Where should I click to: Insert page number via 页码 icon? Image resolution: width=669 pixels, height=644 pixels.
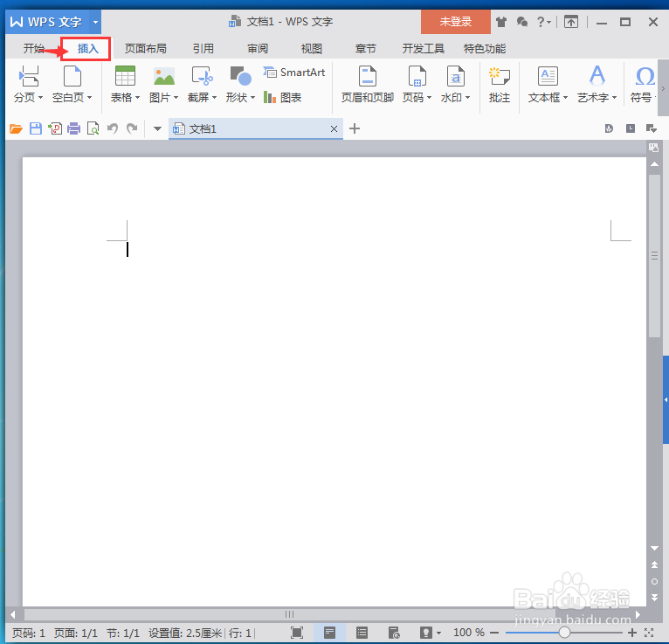tap(417, 76)
